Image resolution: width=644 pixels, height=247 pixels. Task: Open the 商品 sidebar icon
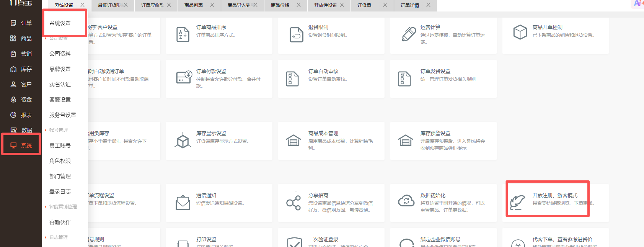coord(13,38)
